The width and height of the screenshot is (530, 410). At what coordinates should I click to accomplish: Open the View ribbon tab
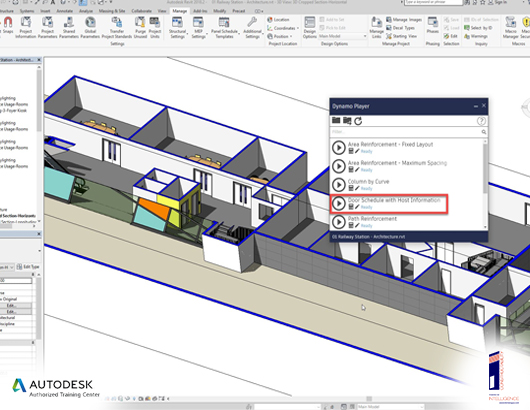click(x=162, y=11)
